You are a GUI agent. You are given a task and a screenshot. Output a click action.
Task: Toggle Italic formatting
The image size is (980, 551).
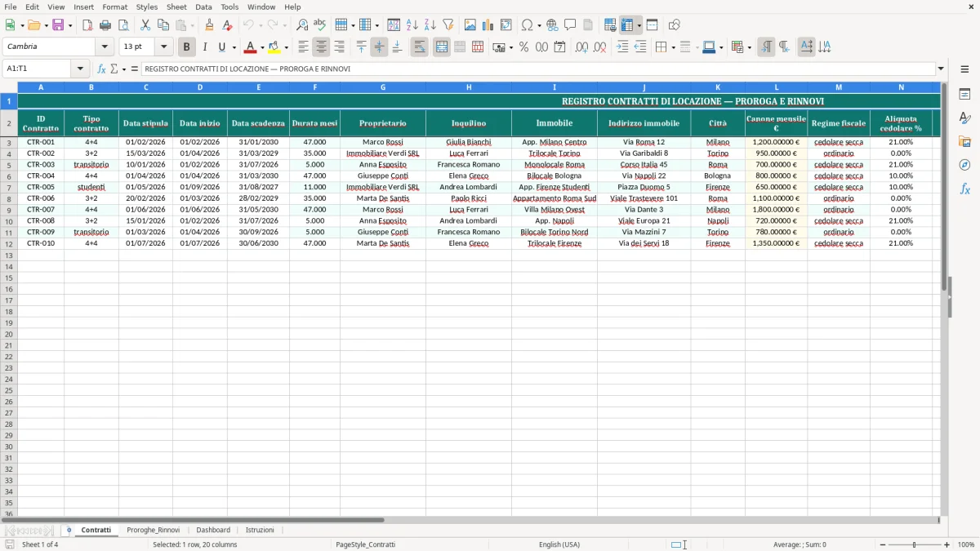point(205,47)
